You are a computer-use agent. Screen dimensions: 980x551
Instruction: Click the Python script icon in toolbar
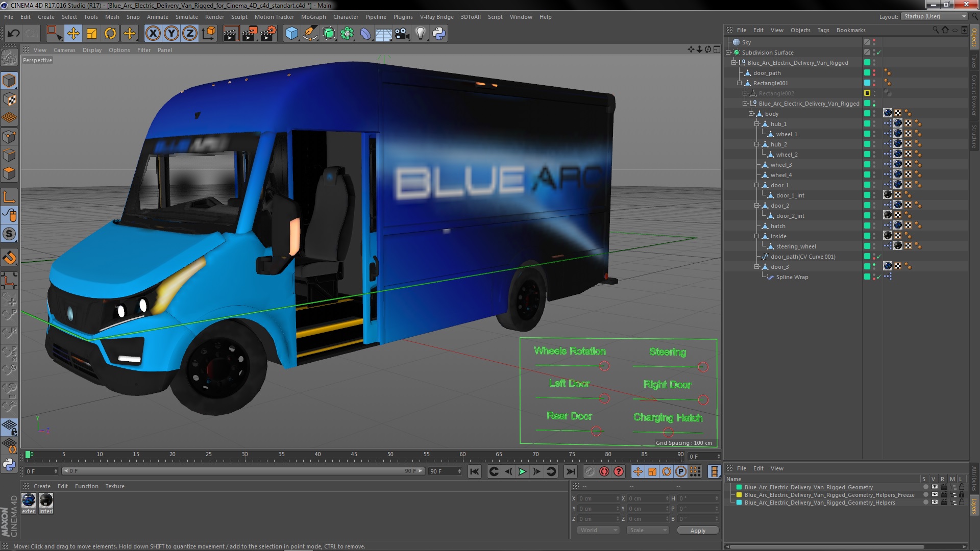pyautogui.click(x=439, y=34)
